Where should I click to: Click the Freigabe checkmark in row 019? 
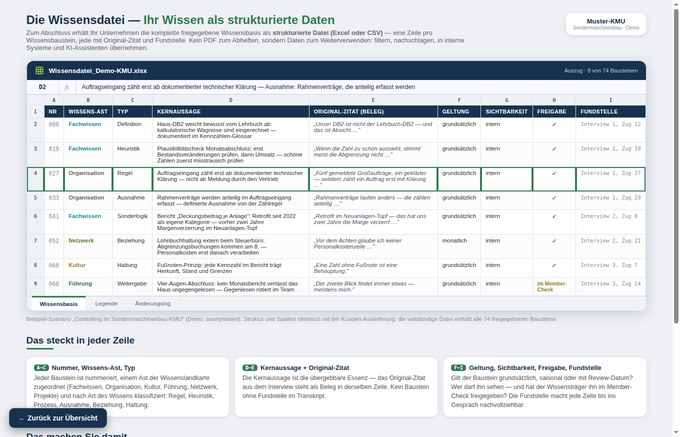click(x=554, y=149)
